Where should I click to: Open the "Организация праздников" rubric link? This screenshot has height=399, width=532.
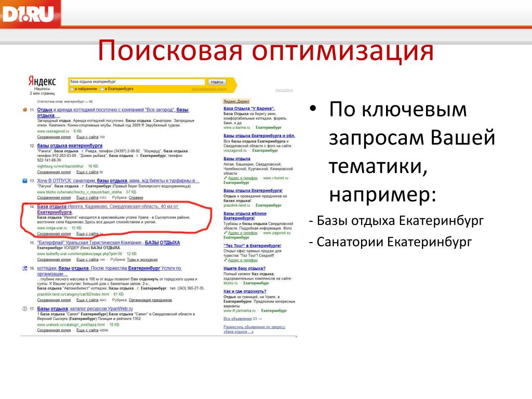pyautogui.click(x=150, y=300)
